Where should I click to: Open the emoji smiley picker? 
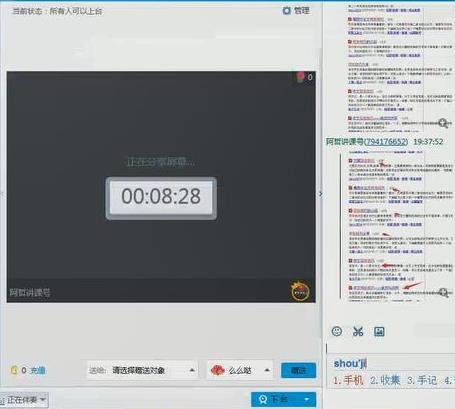[337, 331]
